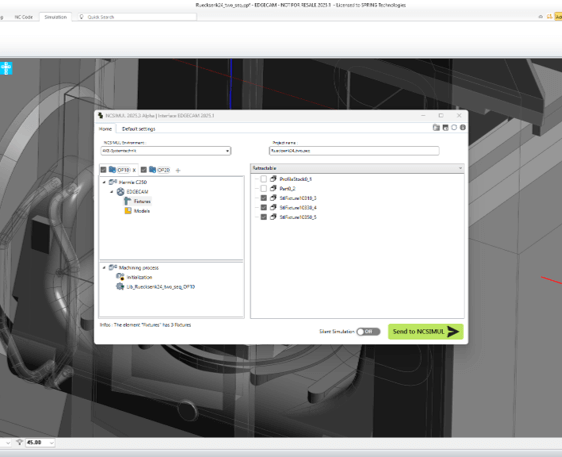
Task: Click the Project name input field
Action: tap(354, 151)
